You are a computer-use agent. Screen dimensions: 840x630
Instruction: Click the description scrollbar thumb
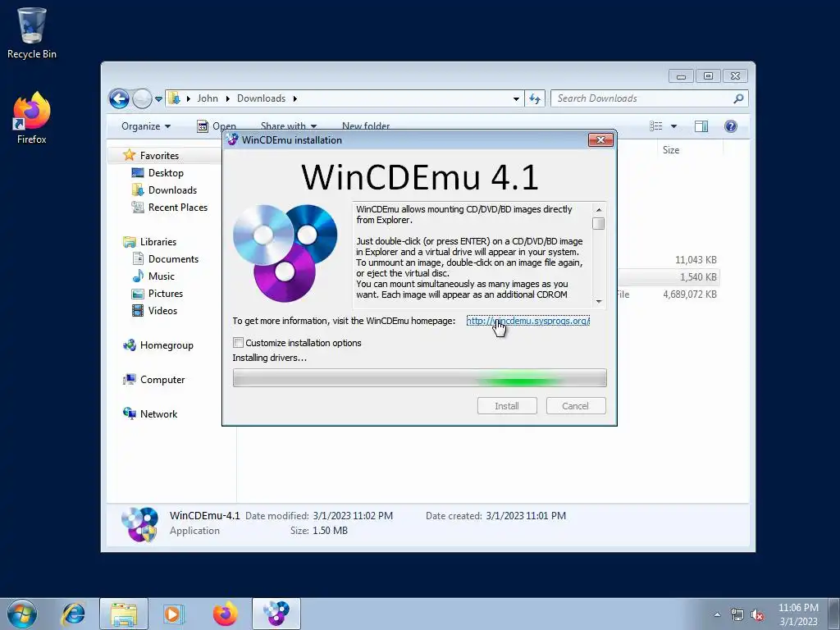click(x=598, y=223)
